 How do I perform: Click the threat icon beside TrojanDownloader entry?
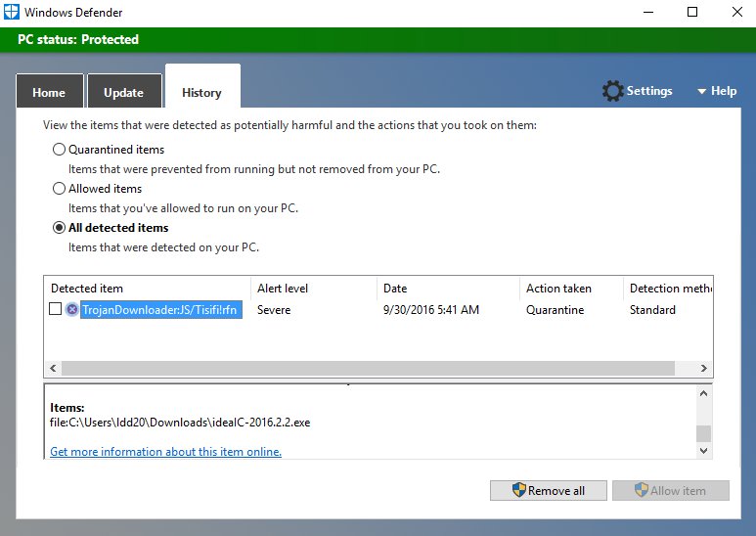pos(71,309)
